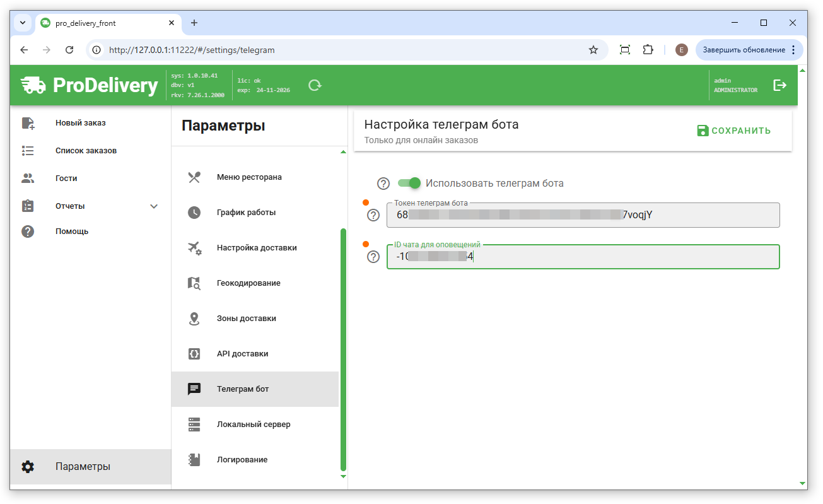
Task: Click the СОХРАНИТЬ button
Action: click(734, 131)
